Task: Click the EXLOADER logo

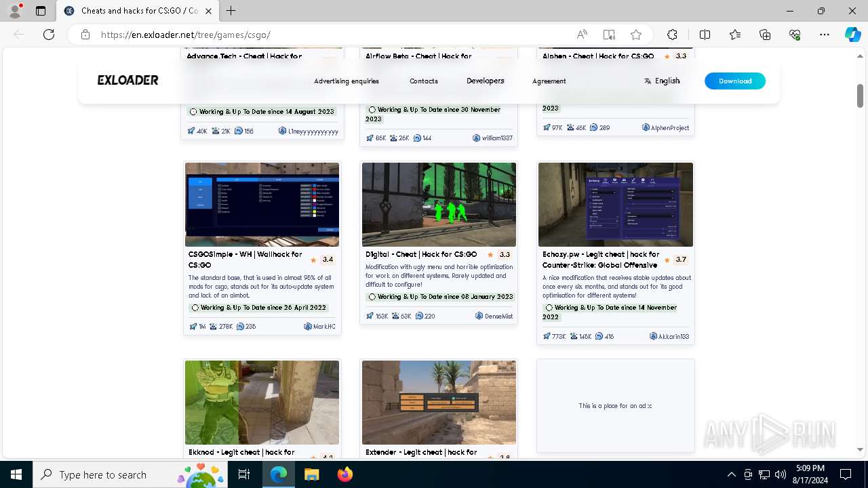Action: click(127, 80)
